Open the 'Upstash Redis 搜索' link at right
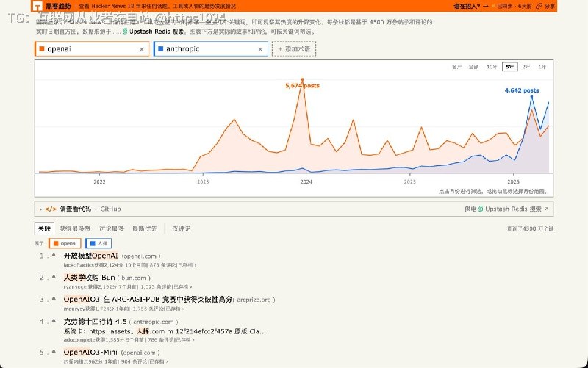The image size is (588, 368). (513, 209)
